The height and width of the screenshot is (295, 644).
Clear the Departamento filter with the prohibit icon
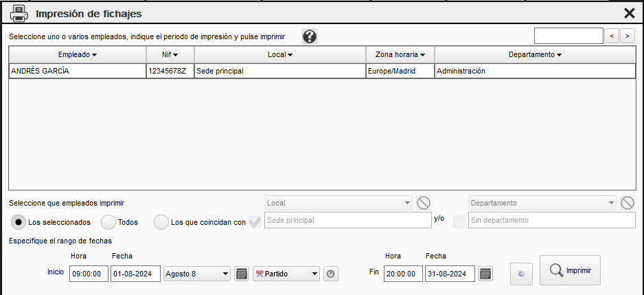(627, 203)
